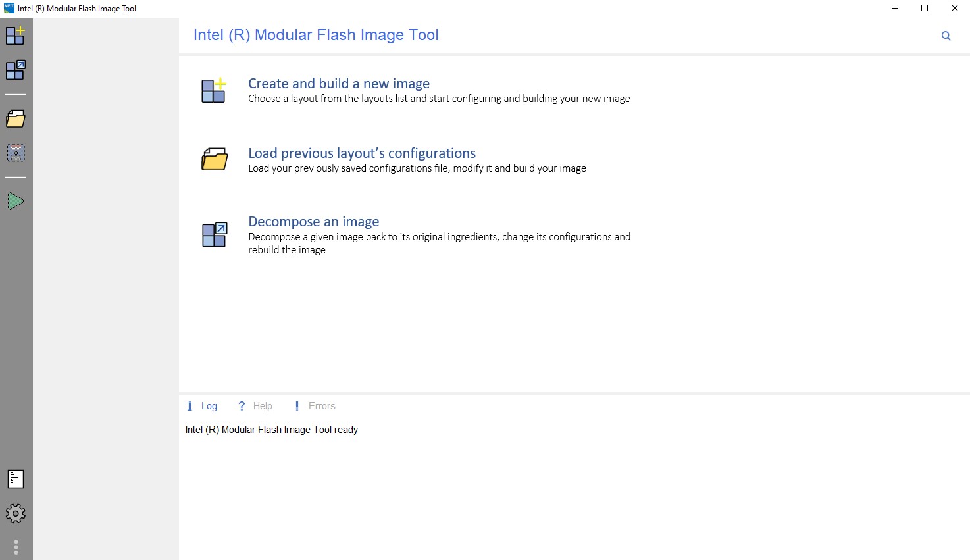Click the search magnifier icon
This screenshot has width=970, height=560.
click(x=946, y=36)
